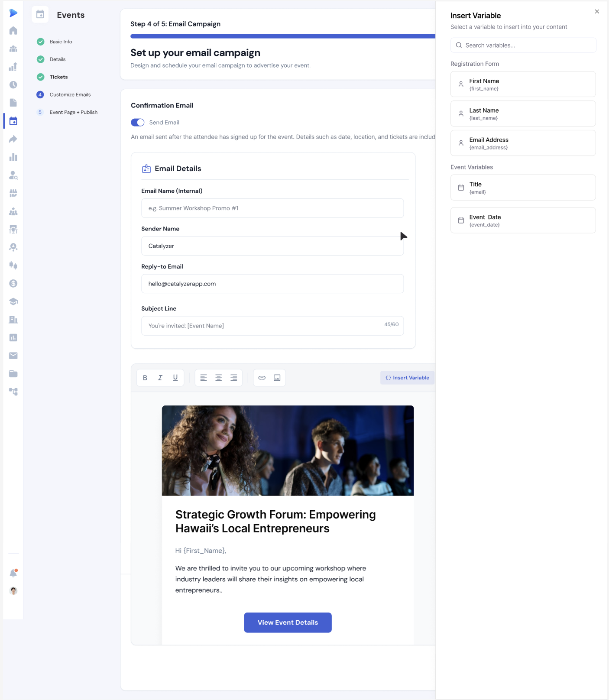Insert the Last Name variable
Image resolution: width=609 pixels, height=700 pixels.
(523, 113)
